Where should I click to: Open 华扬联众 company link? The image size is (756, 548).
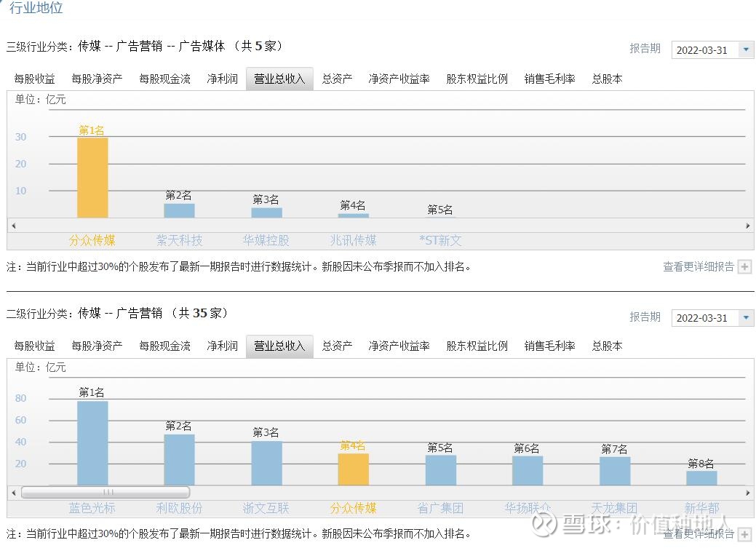[x=528, y=507]
